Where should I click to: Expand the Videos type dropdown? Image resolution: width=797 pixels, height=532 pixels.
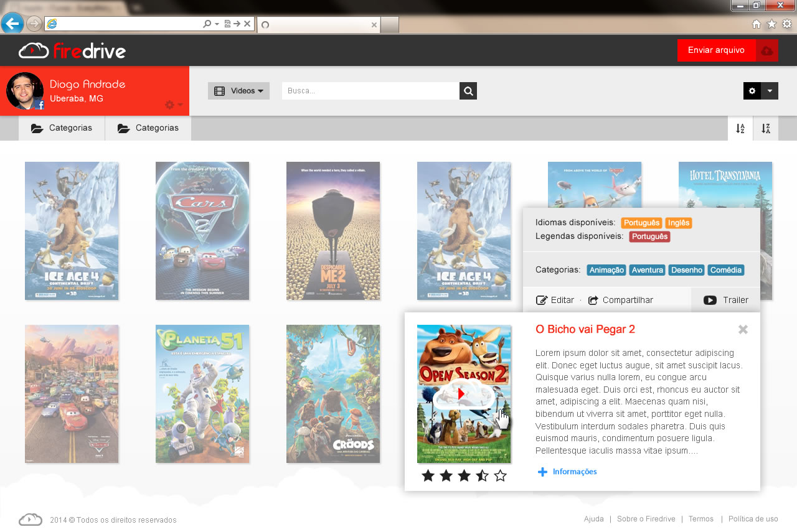[x=238, y=91]
